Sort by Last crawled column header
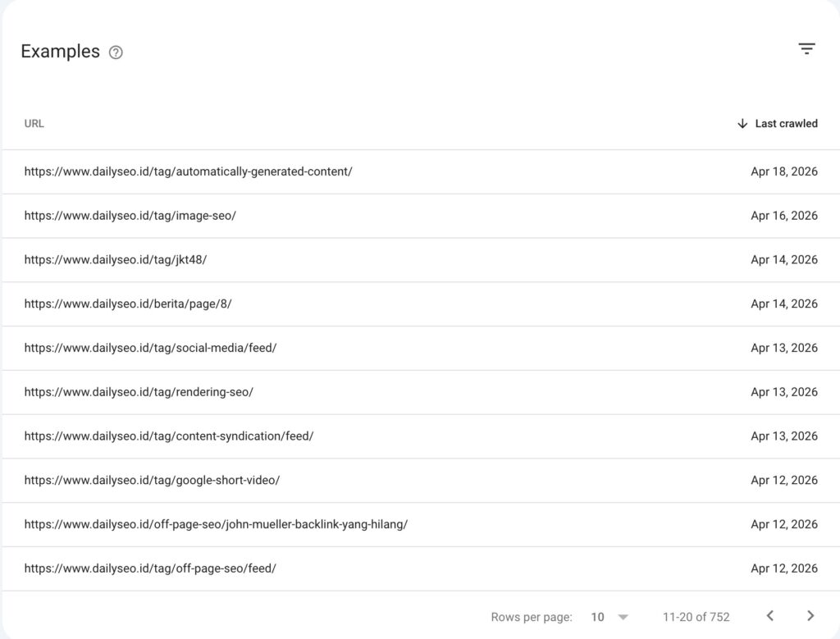 (786, 124)
